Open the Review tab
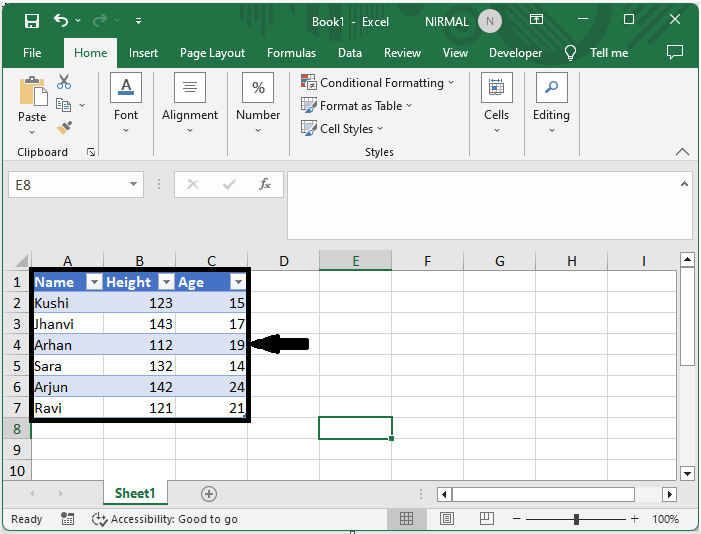This screenshot has width=701, height=534. coord(402,53)
